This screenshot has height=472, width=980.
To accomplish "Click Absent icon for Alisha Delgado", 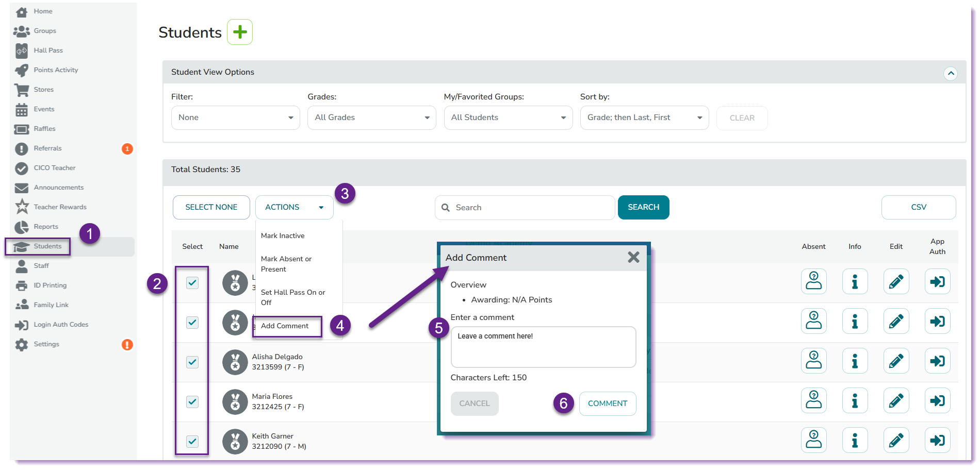I will pyautogui.click(x=814, y=361).
